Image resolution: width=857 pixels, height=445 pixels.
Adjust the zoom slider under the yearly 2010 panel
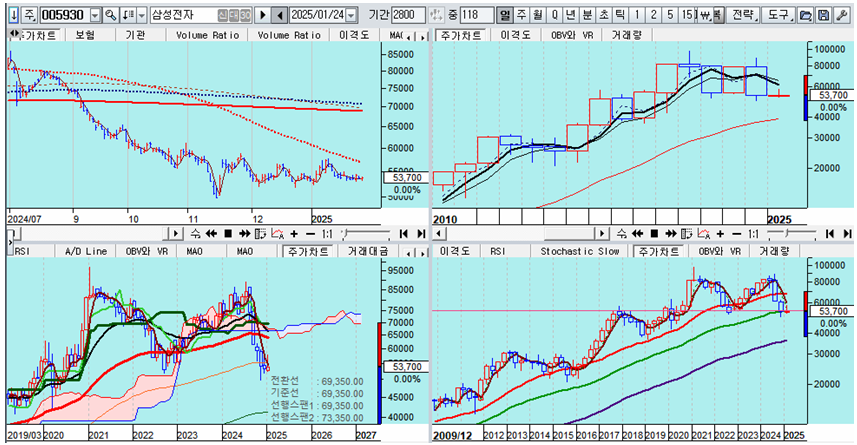792,234
